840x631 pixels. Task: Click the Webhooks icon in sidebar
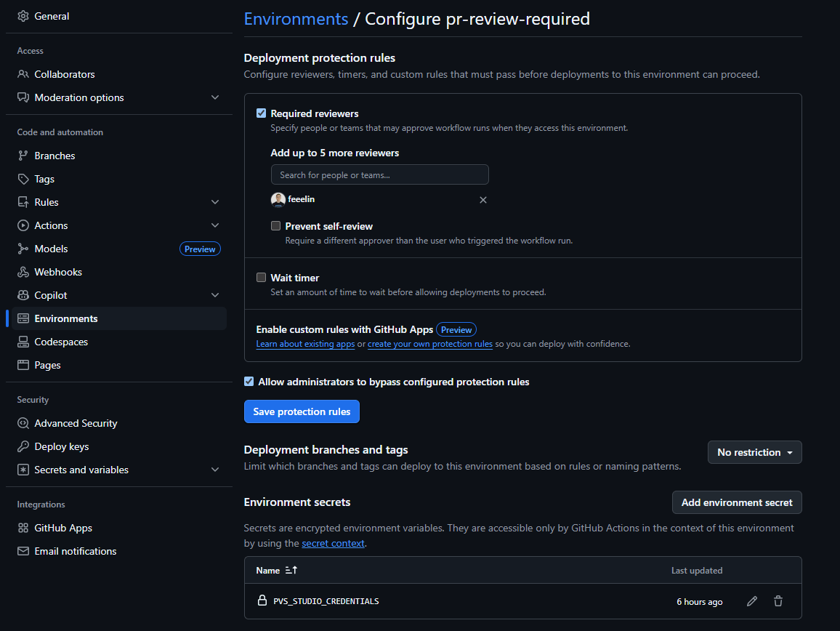pyautogui.click(x=23, y=272)
